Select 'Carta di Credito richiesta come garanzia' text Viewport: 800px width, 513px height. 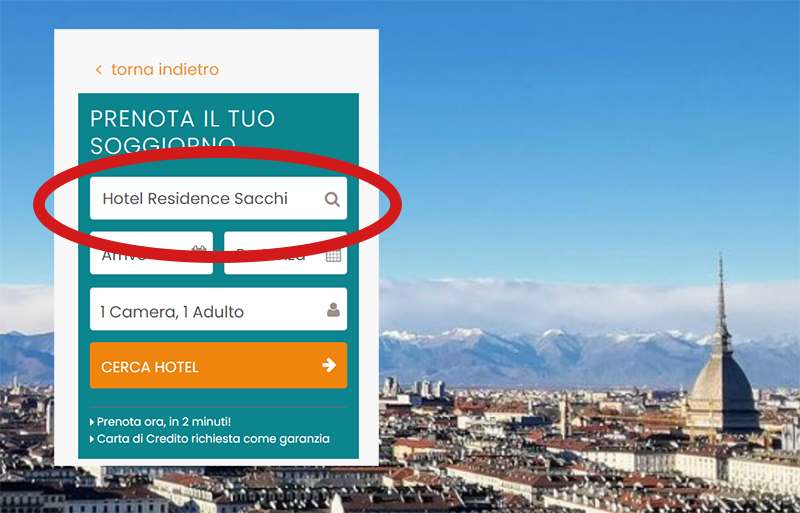[213, 439]
